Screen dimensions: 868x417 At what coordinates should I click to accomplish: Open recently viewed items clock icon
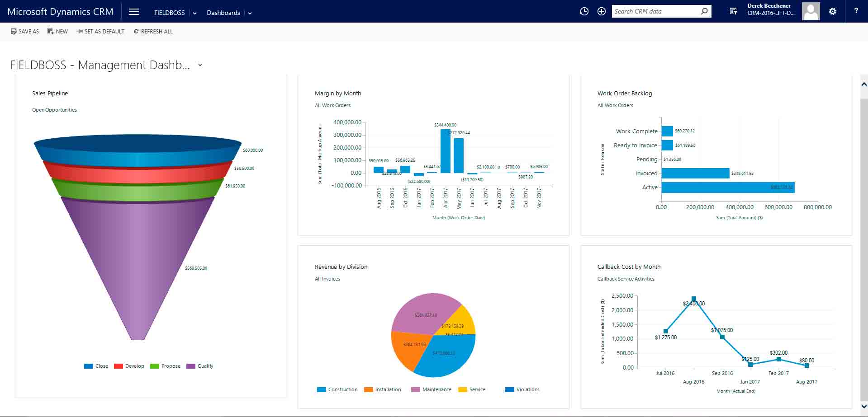click(x=584, y=12)
